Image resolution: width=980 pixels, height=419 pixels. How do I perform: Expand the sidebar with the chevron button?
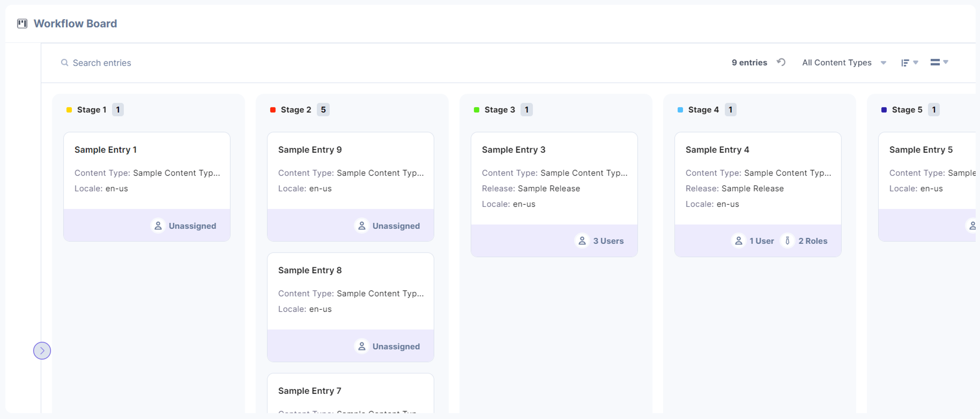click(x=42, y=350)
